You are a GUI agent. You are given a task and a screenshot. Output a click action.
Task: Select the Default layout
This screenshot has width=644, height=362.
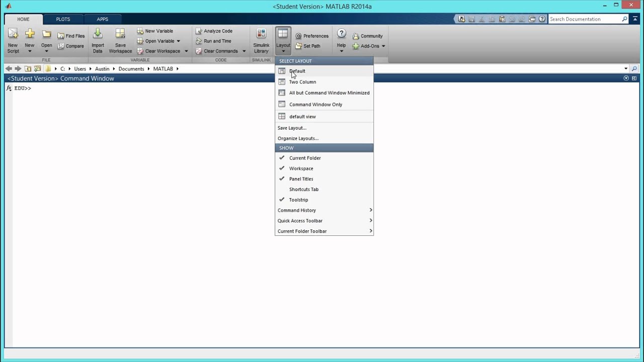point(324,71)
